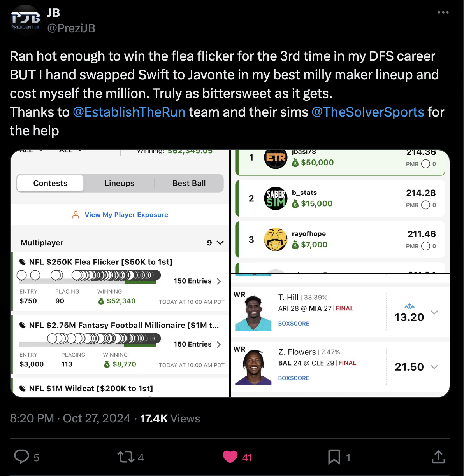Open JB's profile avatar

(26, 20)
